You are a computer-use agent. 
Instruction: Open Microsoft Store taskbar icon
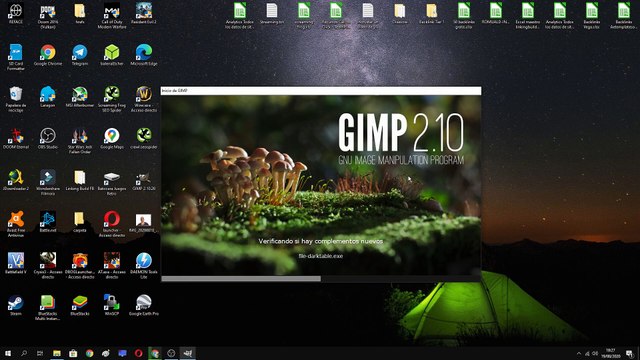pos(73,353)
